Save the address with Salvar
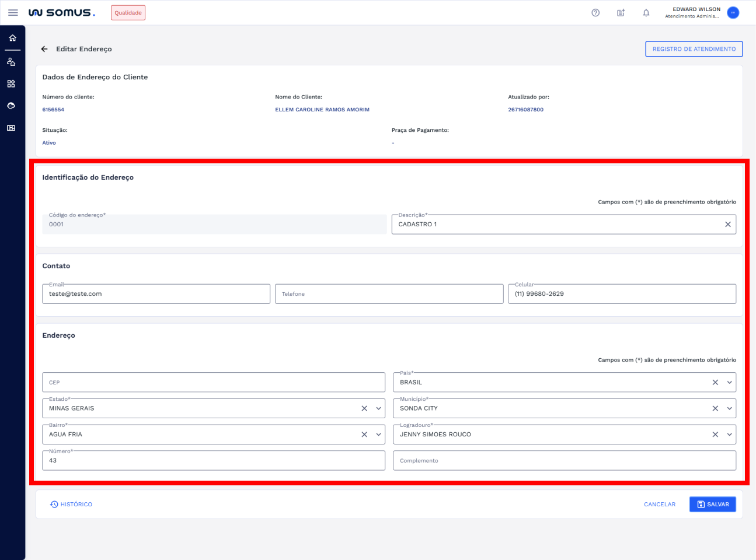The height and width of the screenshot is (560, 756). (x=712, y=505)
